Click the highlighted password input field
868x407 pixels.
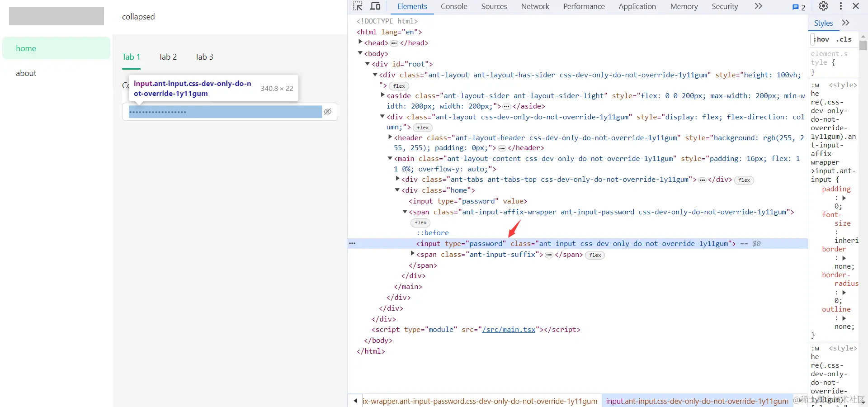click(x=225, y=112)
